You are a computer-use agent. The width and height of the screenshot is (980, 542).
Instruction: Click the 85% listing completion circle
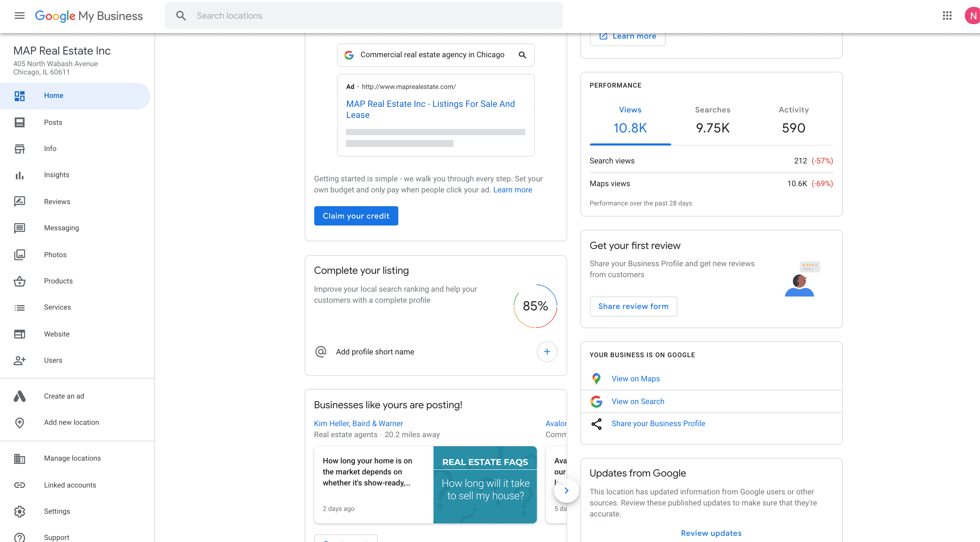535,306
